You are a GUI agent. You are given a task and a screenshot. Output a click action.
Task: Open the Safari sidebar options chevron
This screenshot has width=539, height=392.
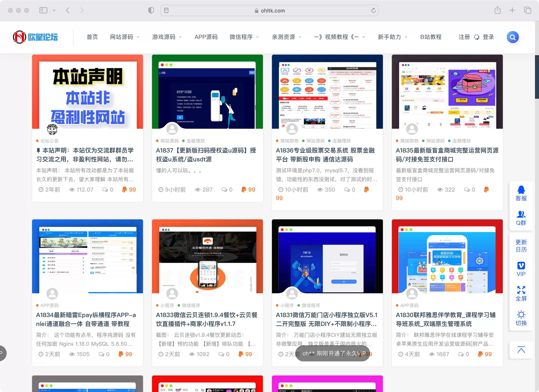tap(54, 10)
